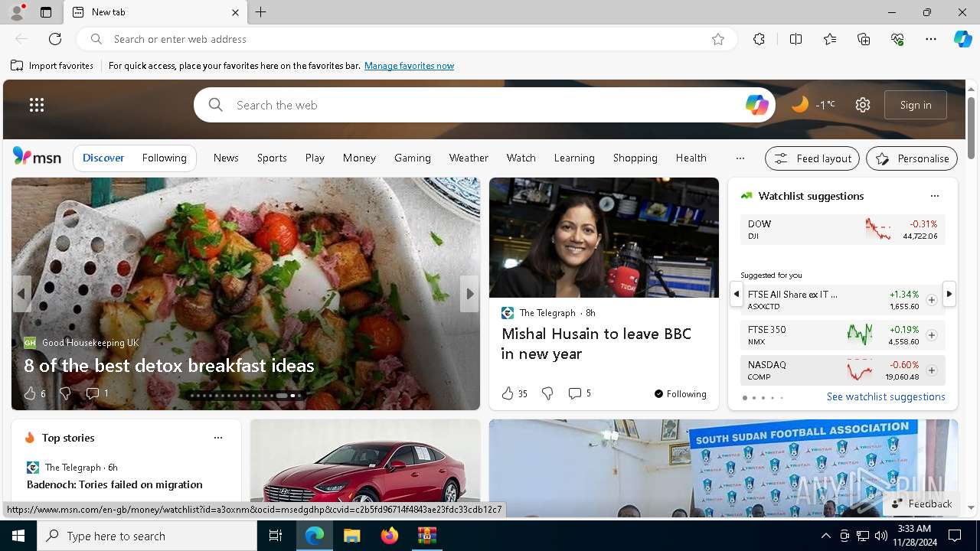Click See watchlist suggestions link
Image resolution: width=980 pixels, height=551 pixels.
[x=886, y=396]
